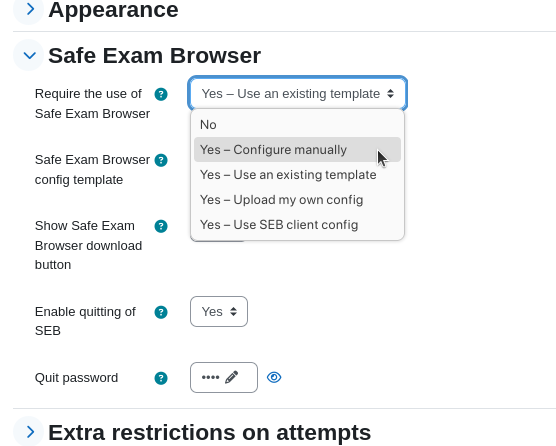Screen dimensions: 556x446
Task: Expand the Appearance section
Action: [x=29, y=10]
